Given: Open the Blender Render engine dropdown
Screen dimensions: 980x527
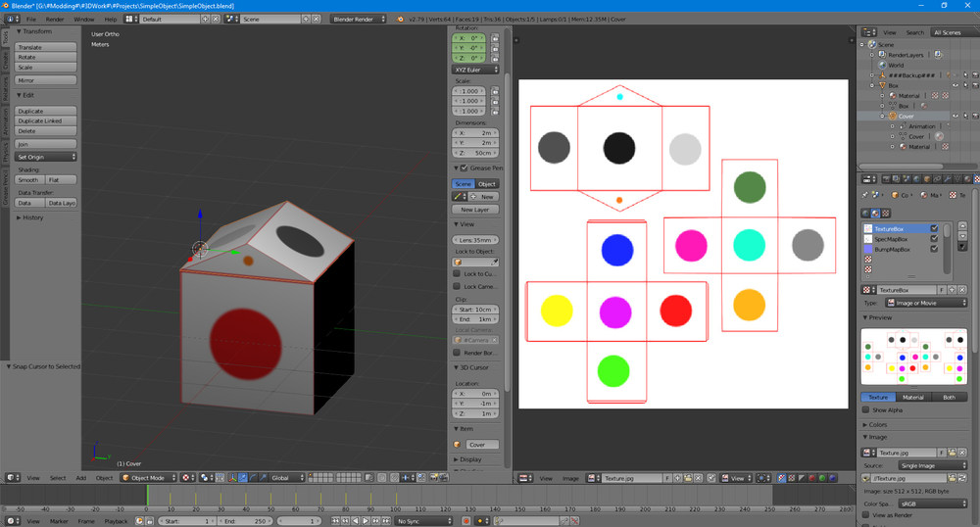Looking at the screenshot, I should (358, 20).
